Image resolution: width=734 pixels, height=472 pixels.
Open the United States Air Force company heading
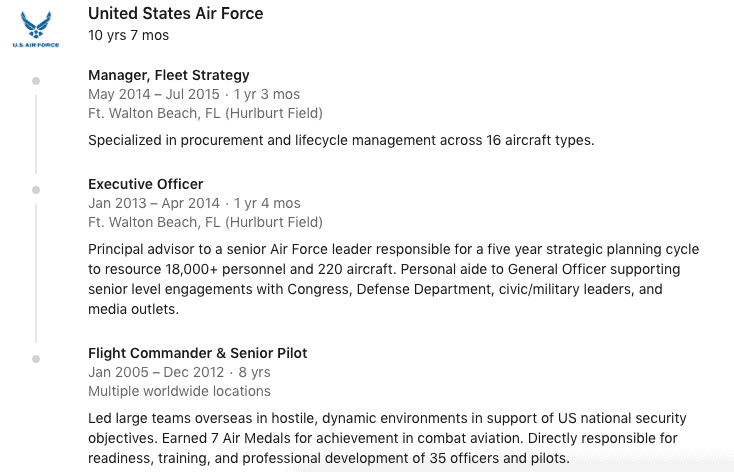(x=176, y=14)
